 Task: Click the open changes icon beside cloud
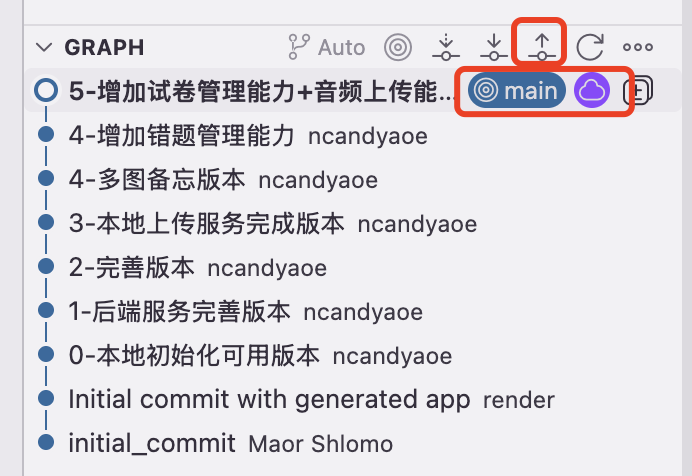click(x=638, y=91)
